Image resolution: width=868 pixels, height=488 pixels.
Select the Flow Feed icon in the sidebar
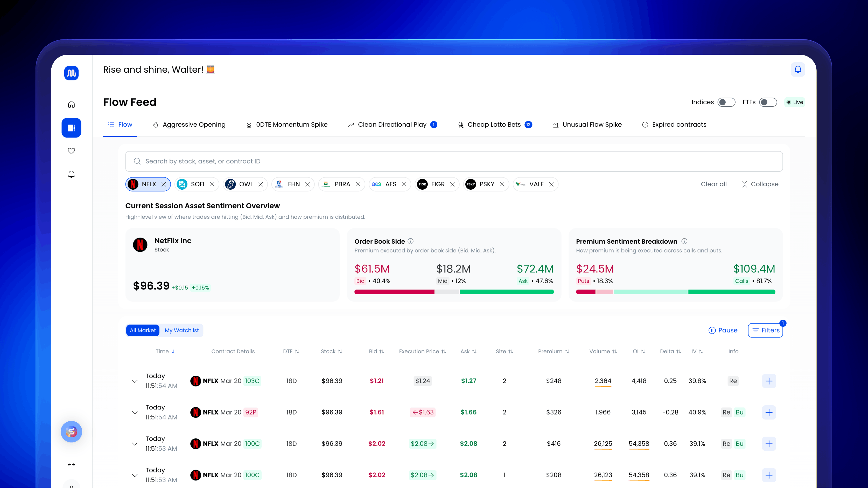pyautogui.click(x=71, y=127)
